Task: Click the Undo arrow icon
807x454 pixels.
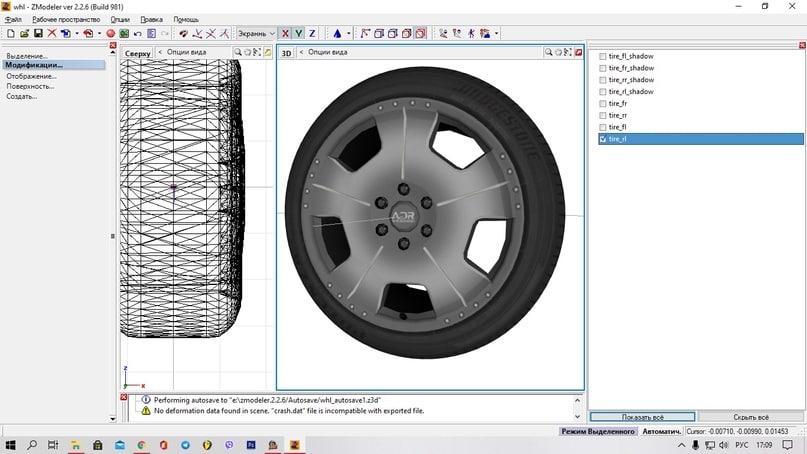Action: [138, 33]
